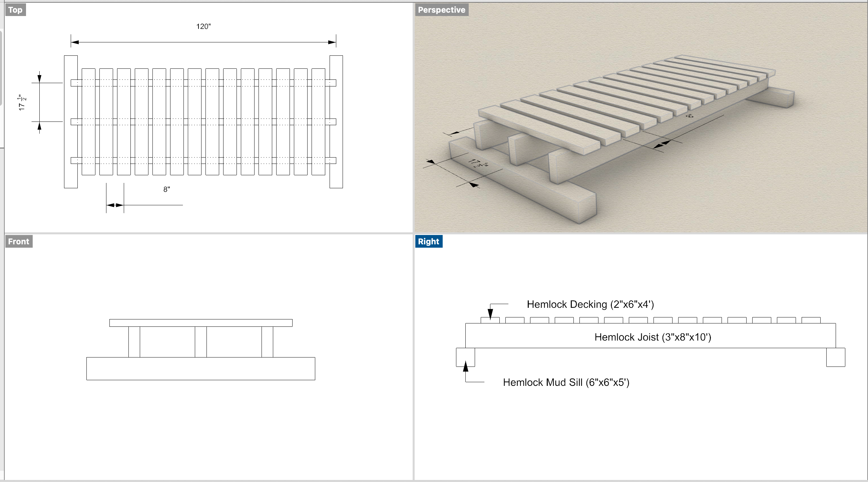The width and height of the screenshot is (868, 482).
Task: Select the middle joist in Front view
Action: click(x=201, y=342)
